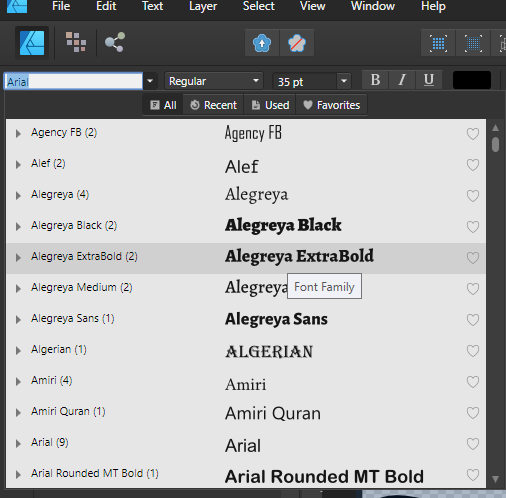Favorite the Arial font heart
The width and height of the screenshot is (506, 498).
point(473,444)
